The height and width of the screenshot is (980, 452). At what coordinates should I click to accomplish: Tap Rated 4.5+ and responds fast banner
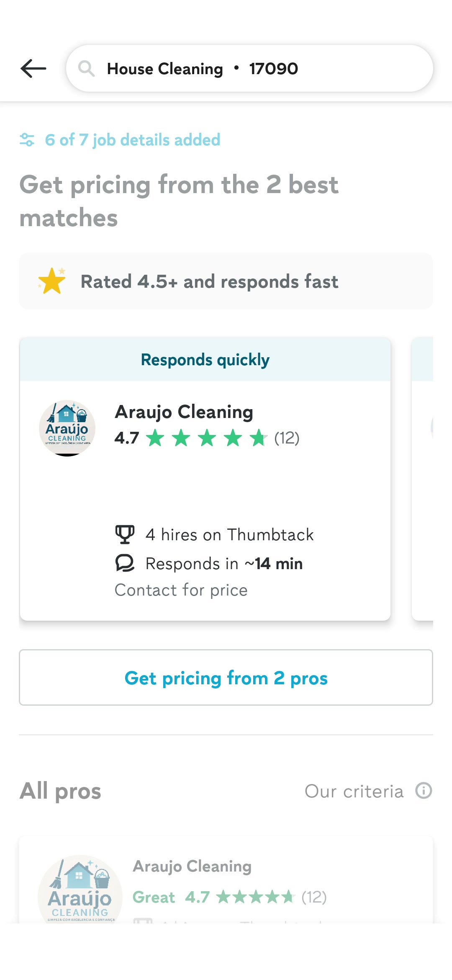pyautogui.click(x=226, y=281)
